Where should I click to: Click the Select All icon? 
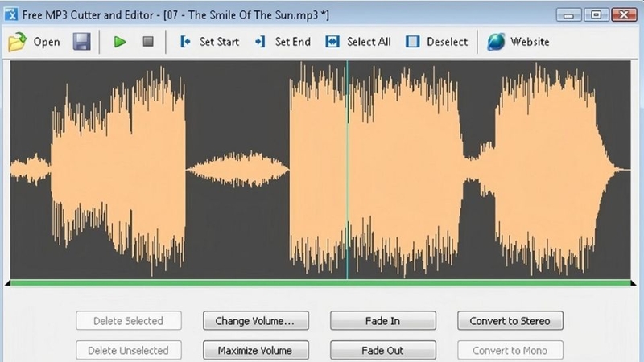tap(332, 42)
